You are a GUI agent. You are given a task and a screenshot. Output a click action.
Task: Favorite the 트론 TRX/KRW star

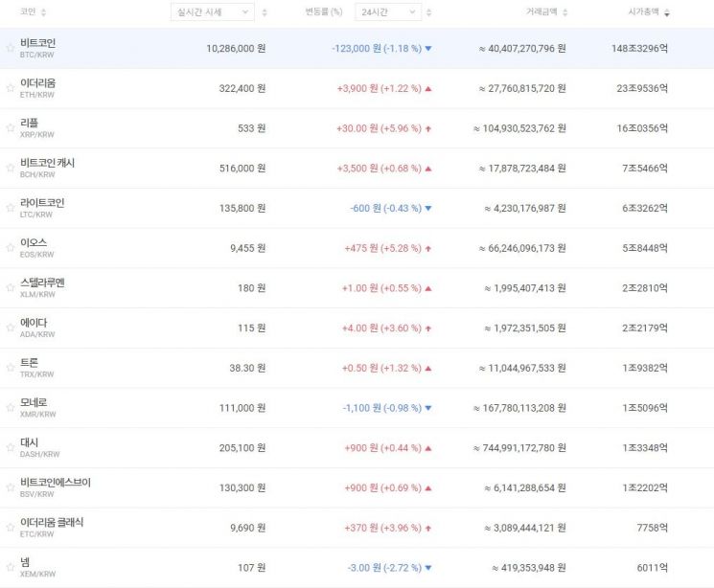[10, 368]
